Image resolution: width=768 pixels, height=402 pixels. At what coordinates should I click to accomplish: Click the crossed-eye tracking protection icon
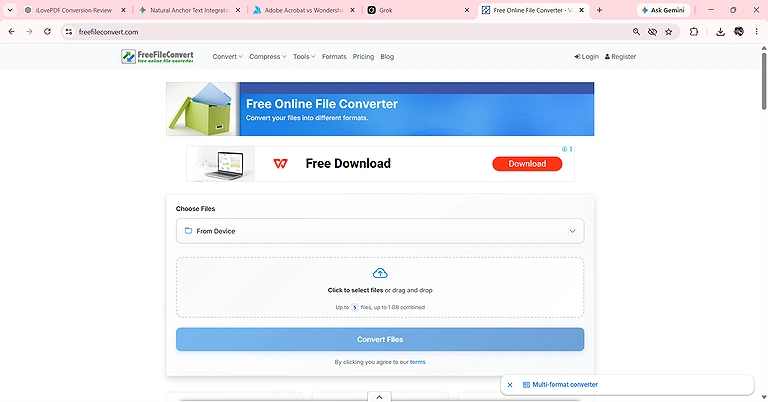coord(652,32)
